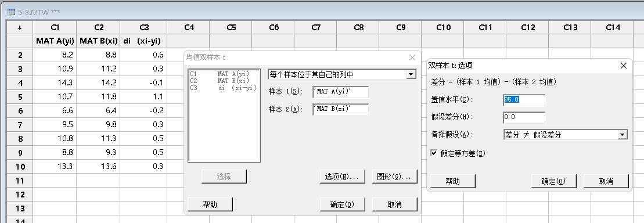Viewport: 644px width, 223px height.
Task: Click the data direction arrow in the worksheet corner
Action: (20, 27)
